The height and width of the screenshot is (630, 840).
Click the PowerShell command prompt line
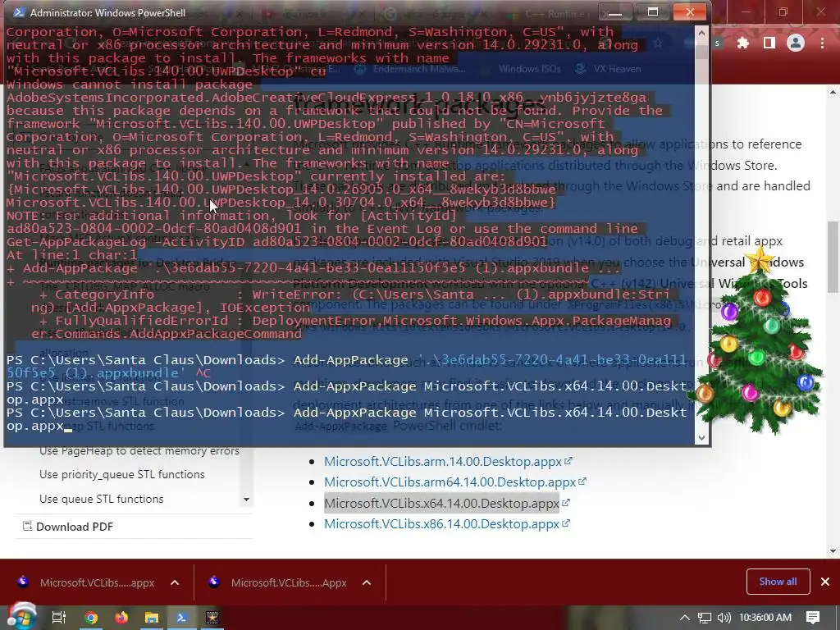(x=347, y=419)
